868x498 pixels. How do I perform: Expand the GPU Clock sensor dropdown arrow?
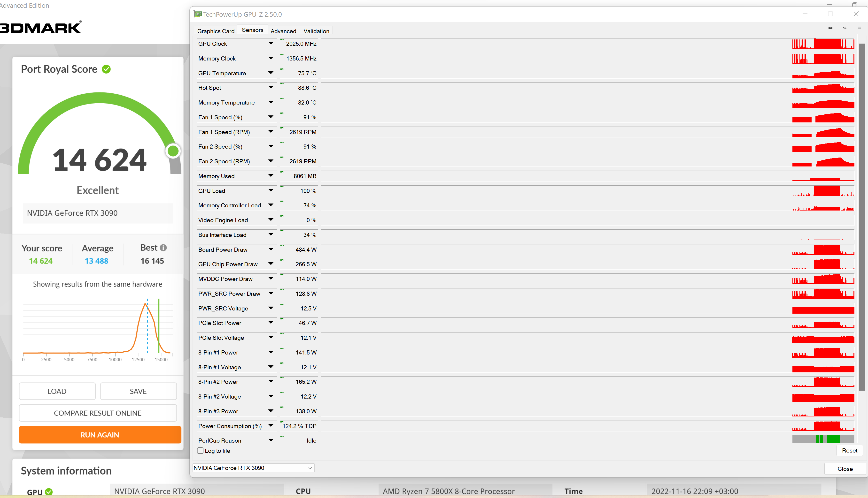point(271,44)
